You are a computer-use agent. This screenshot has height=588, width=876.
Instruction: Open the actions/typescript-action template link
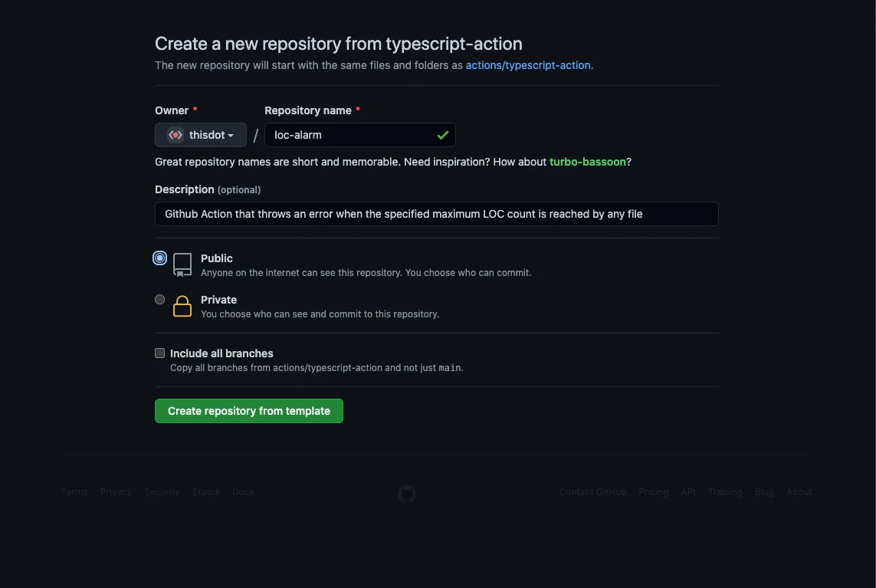coord(527,65)
